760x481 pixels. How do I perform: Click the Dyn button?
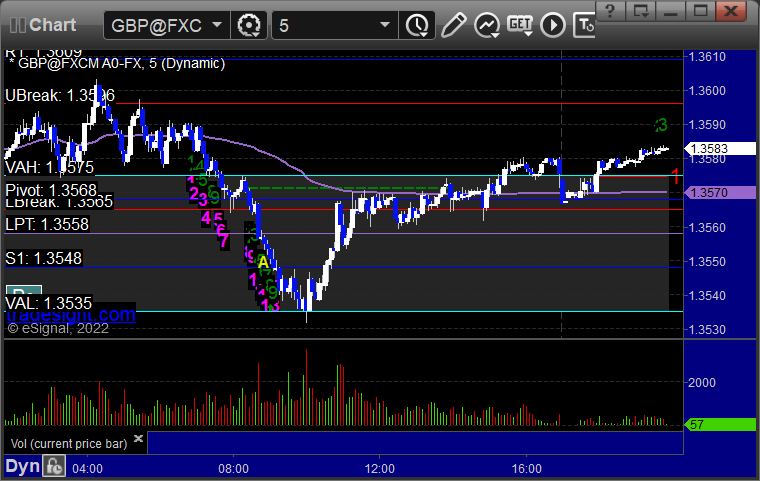[22, 466]
